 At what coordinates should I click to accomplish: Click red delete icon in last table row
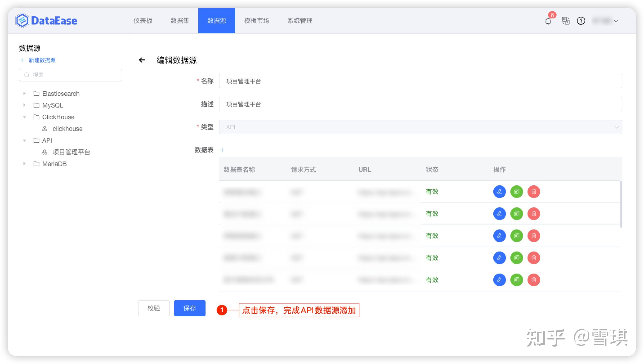[x=534, y=280]
